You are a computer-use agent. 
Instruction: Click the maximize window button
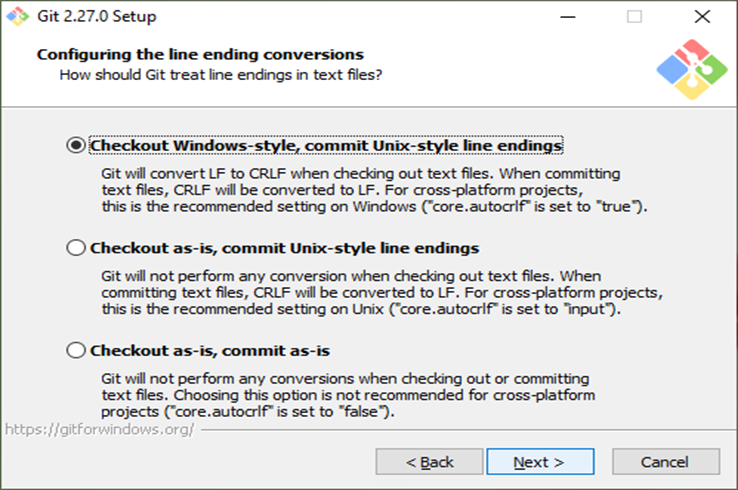tap(634, 17)
